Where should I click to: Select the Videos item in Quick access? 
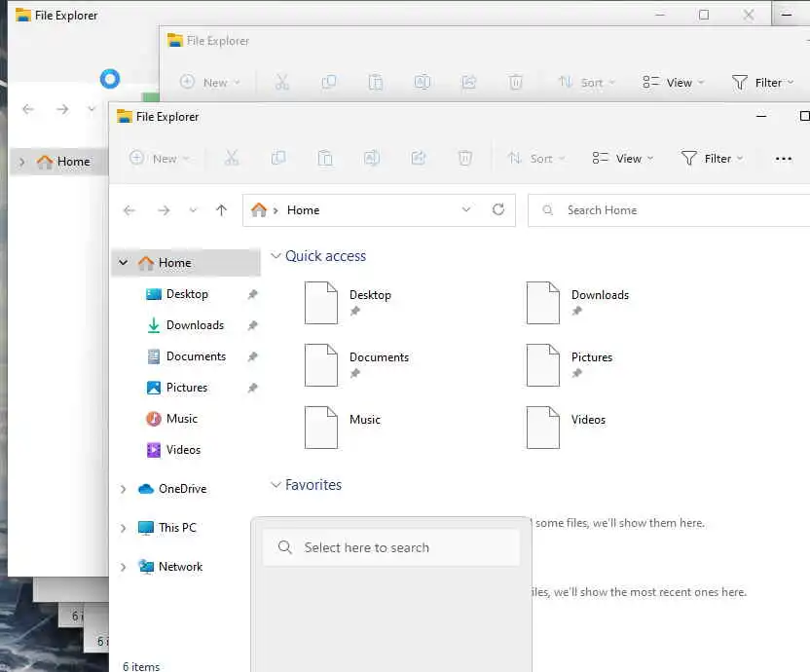coord(567,427)
